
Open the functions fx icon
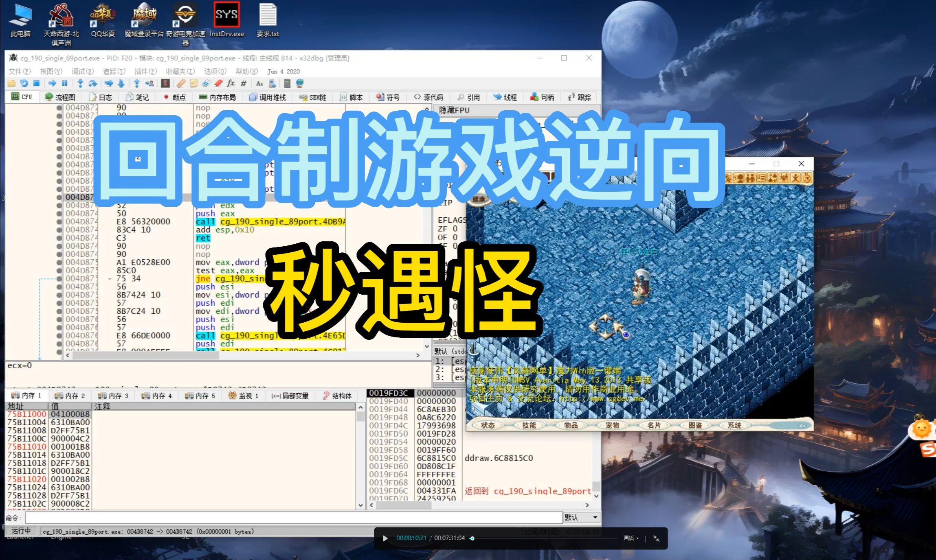tap(231, 83)
